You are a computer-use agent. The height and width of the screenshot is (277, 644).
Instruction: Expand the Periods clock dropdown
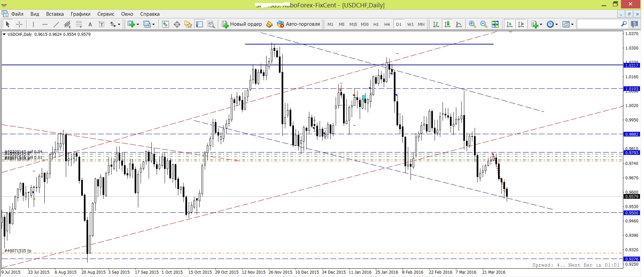(x=556, y=24)
